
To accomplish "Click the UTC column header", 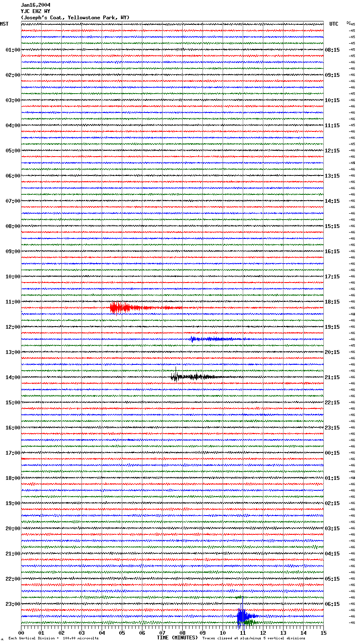I will [334, 24].
